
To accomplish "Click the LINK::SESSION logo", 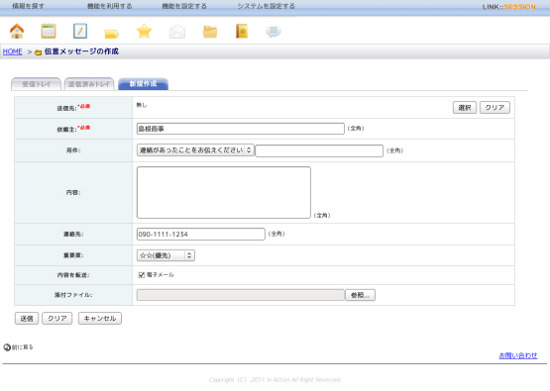I will 509,7.
